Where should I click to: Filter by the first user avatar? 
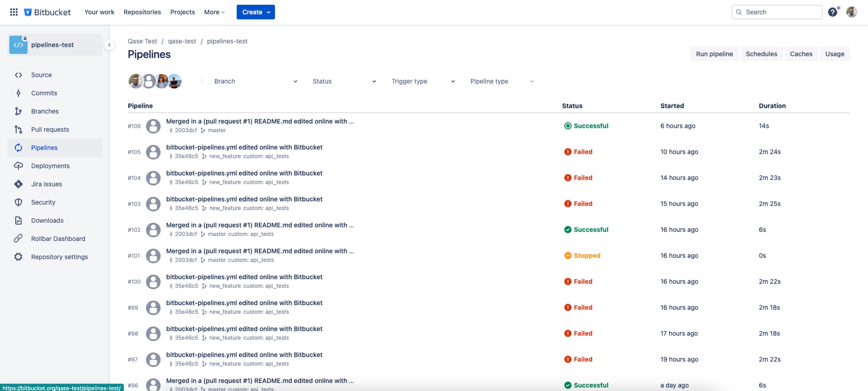pyautogui.click(x=135, y=81)
